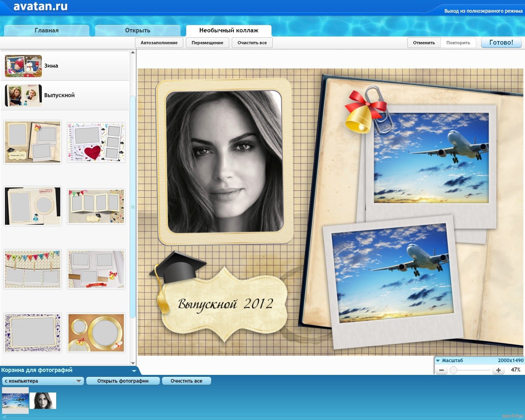Choose the single doodle-frame template thumbnail
The height and width of the screenshot is (420, 525).
coord(33,333)
